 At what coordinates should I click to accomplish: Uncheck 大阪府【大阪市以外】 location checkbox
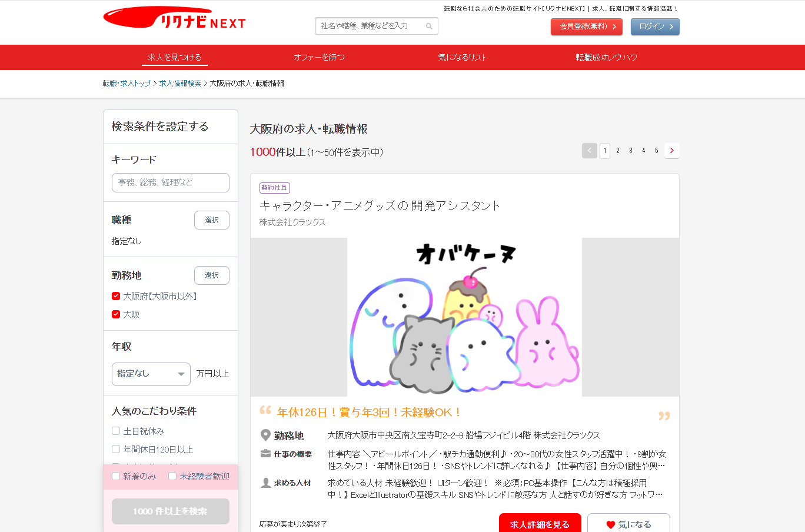[116, 296]
